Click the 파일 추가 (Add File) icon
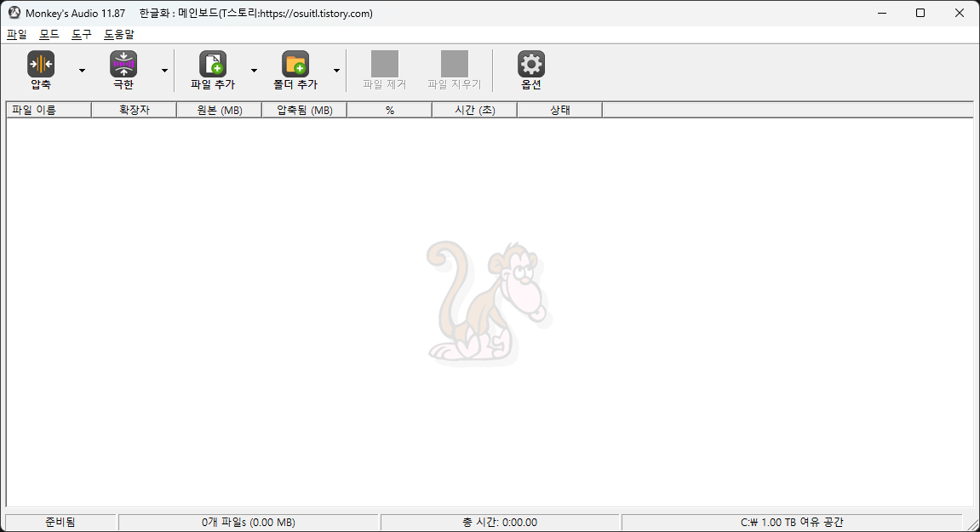 (213, 64)
